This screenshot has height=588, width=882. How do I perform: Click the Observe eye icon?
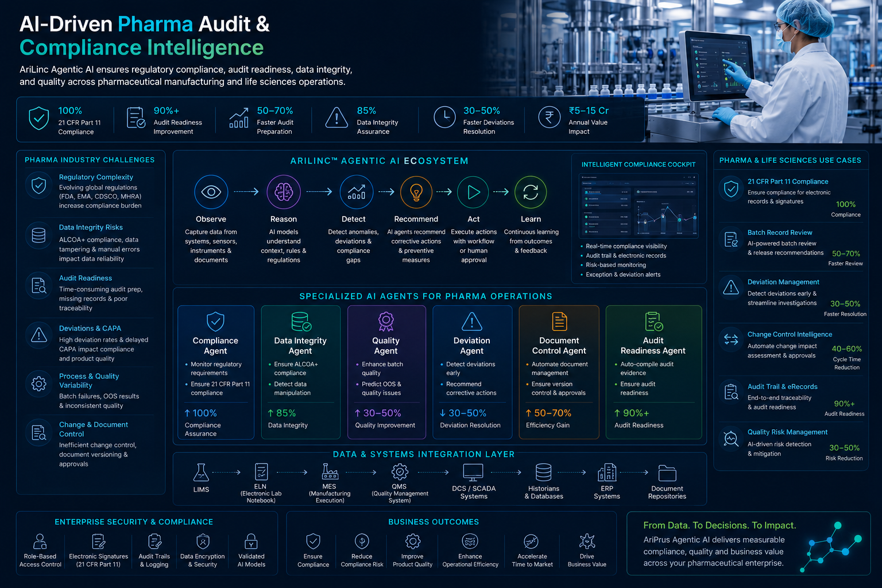211,192
